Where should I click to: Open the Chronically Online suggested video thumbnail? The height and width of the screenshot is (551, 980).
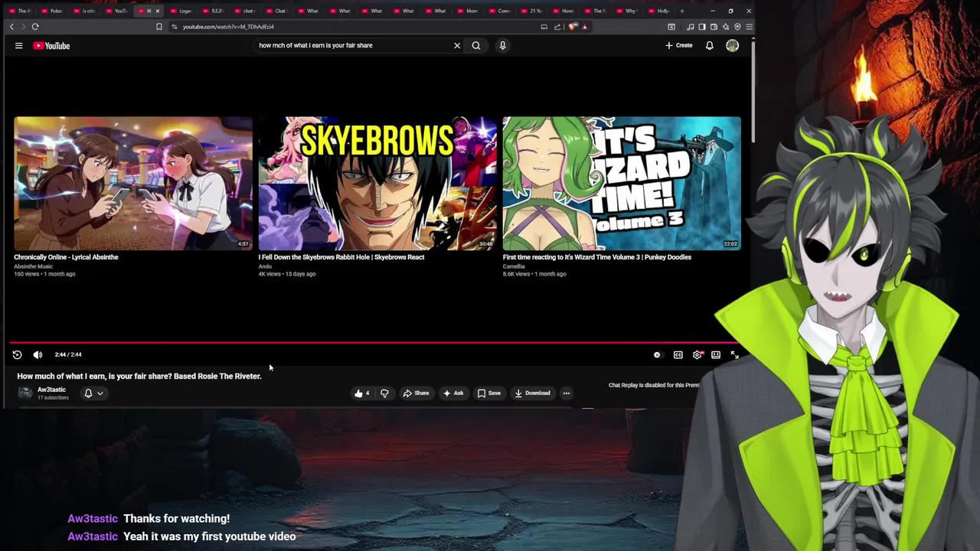click(x=133, y=183)
